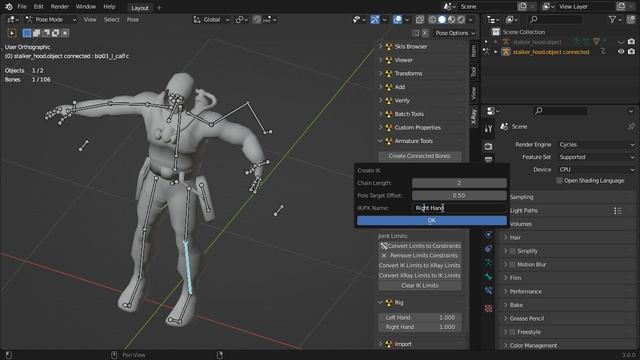Choose the set new selection mode icon
Screen dimensions: 640x360
27,33
